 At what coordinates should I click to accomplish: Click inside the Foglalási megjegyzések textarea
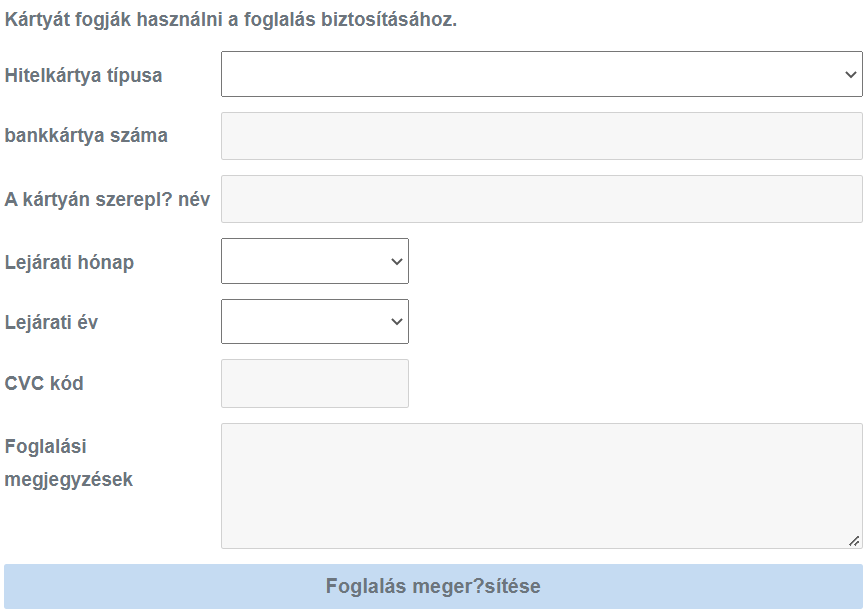pyautogui.click(x=541, y=485)
